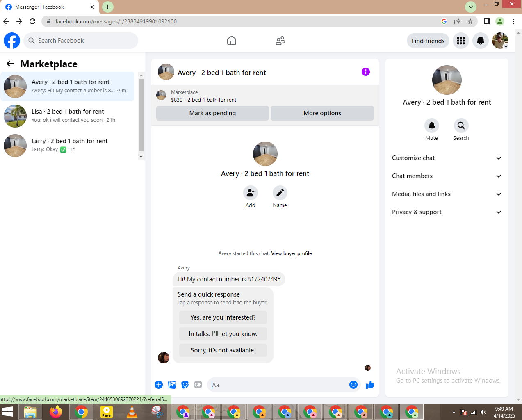This screenshot has width=522, height=420.
Task: Search in conversation magnifier icon
Action: tap(461, 126)
